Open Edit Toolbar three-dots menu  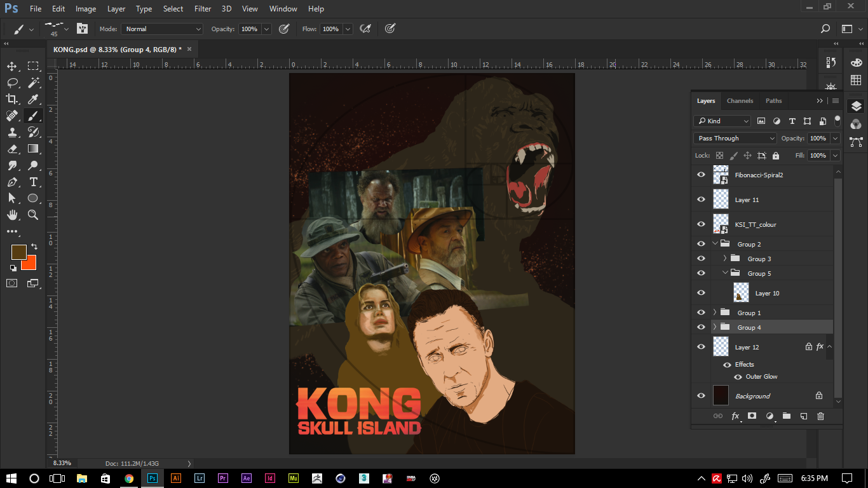[x=12, y=232]
